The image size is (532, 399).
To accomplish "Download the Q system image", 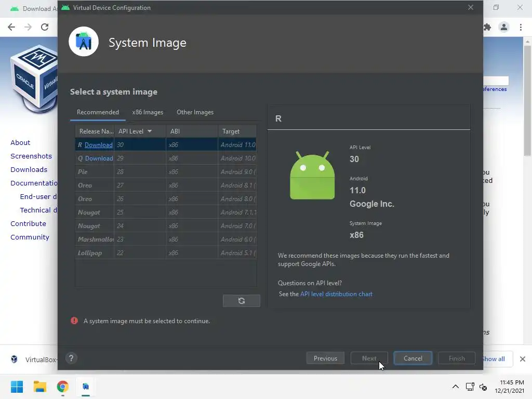I will [99, 158].
